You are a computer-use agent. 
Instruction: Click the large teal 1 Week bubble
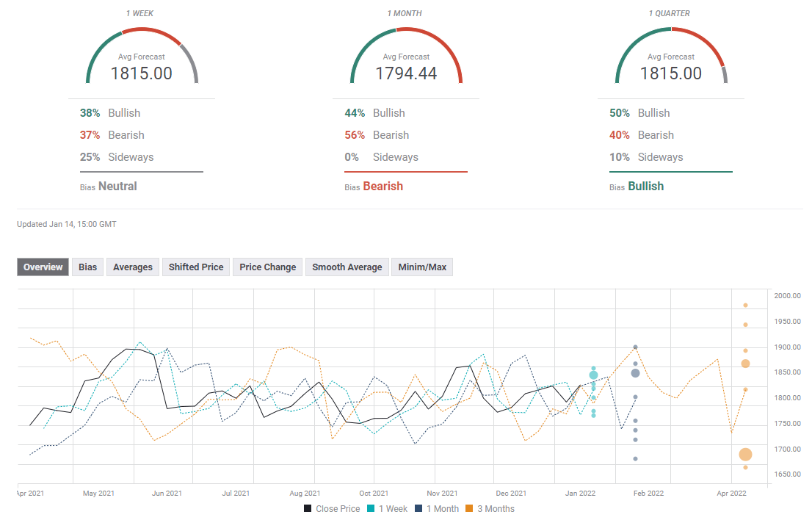click(593, 375)
